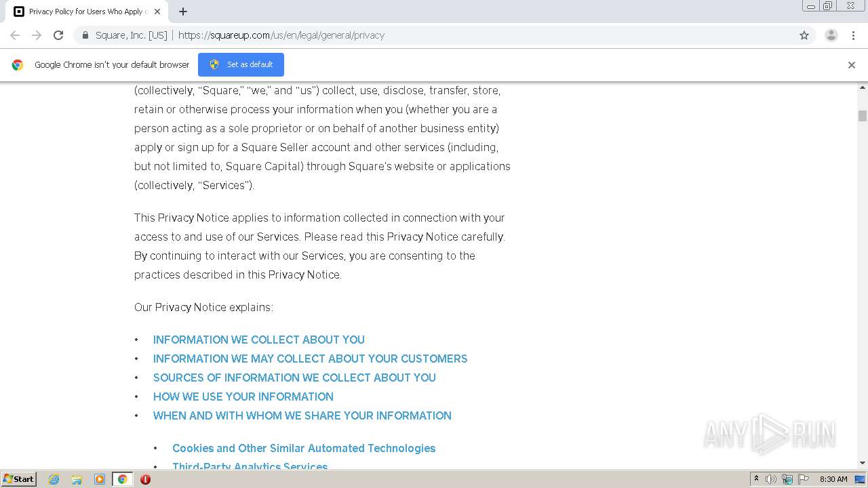This screenshot has height=488, width=868.
Task: Dismiss the default browser notification bar
Action: pyautogui.click(x=852, y=65)
